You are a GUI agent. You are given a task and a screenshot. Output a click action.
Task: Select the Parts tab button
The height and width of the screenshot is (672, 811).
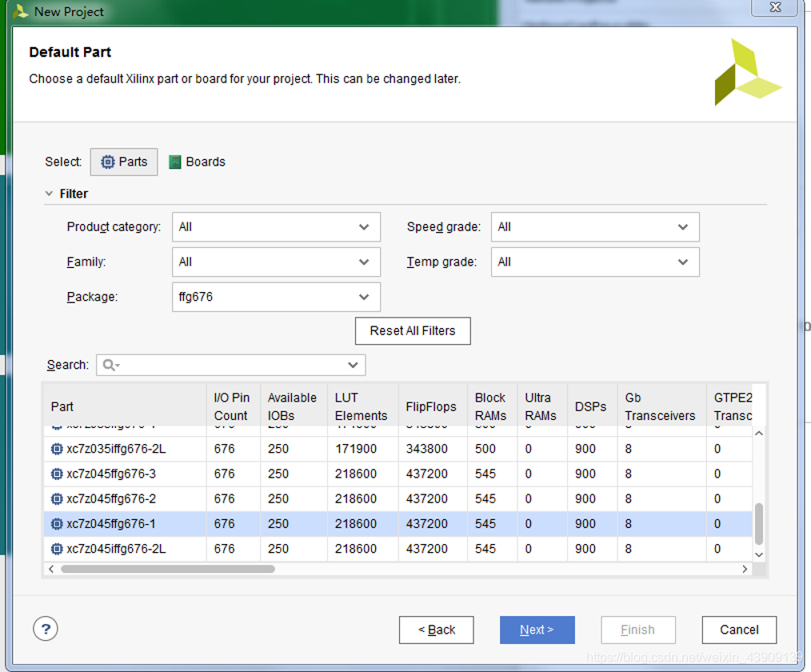tap(124, 162)
